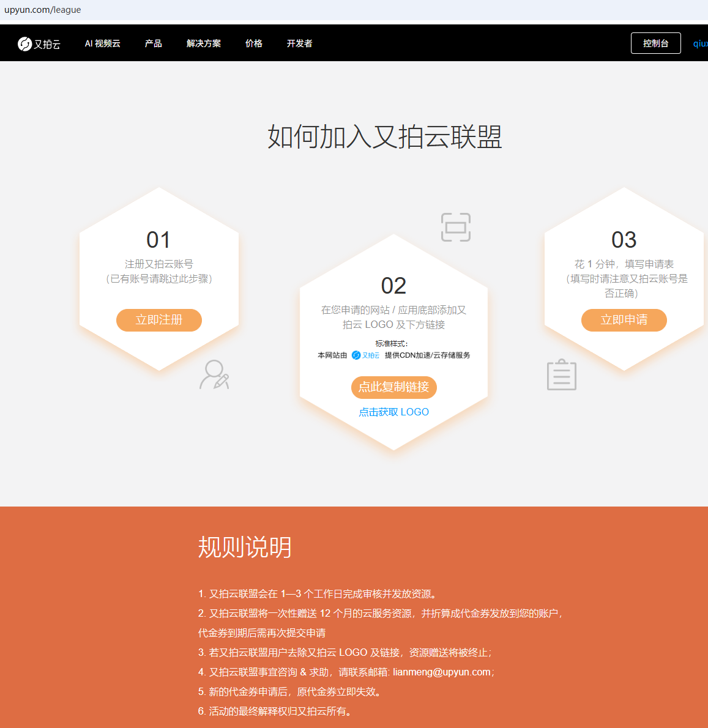This screenshot has width=708, height=728.
Task: Click the step number 03
Action: point(624,240)
